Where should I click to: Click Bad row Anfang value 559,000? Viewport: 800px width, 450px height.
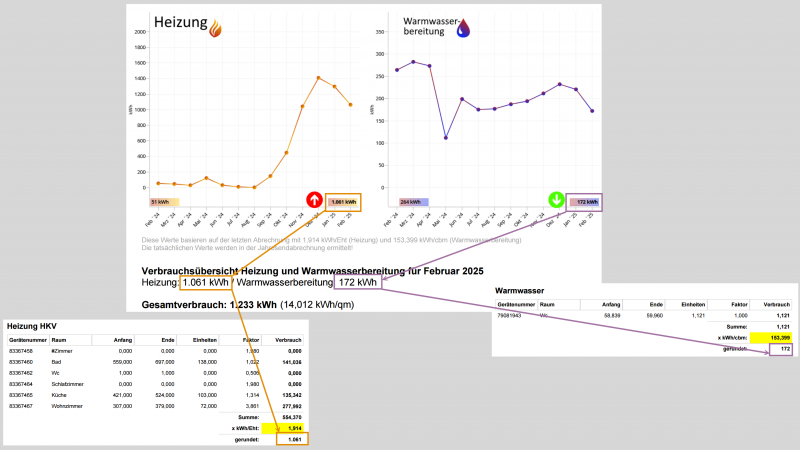click(x=122, y=362)
